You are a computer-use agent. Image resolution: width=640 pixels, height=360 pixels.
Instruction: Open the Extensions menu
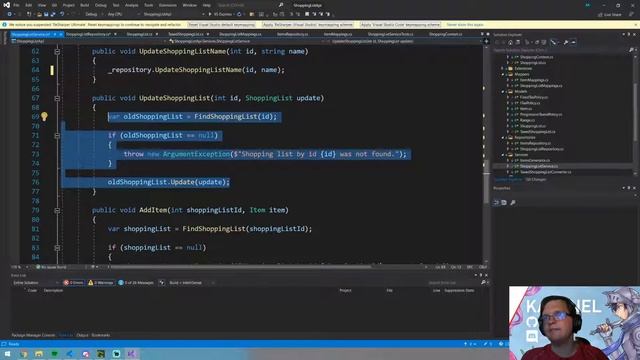pos(168,5)
